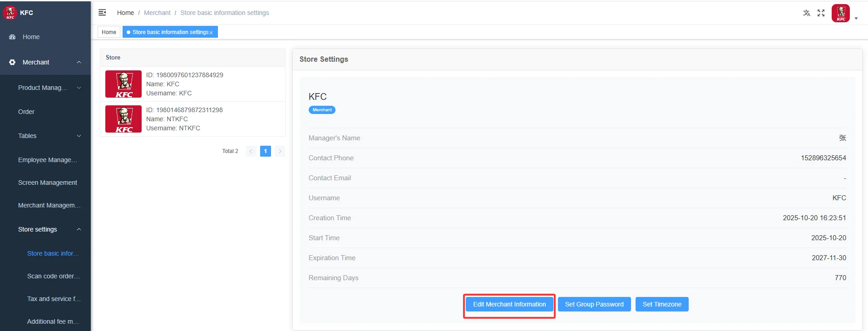The height and width of the screenshot is (331, 868).
Task: Click Edit Merchant Information button
Action: (x=509, y=304)
